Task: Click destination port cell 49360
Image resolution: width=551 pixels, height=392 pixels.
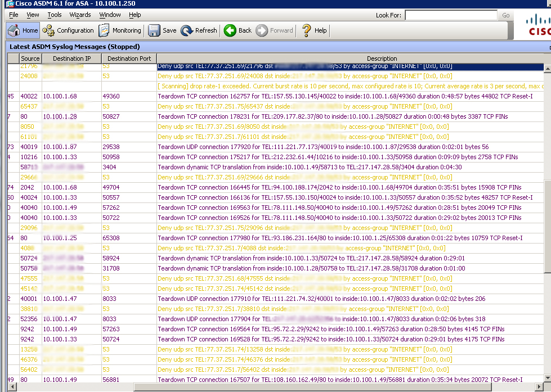Action: (x=129, y=96)
